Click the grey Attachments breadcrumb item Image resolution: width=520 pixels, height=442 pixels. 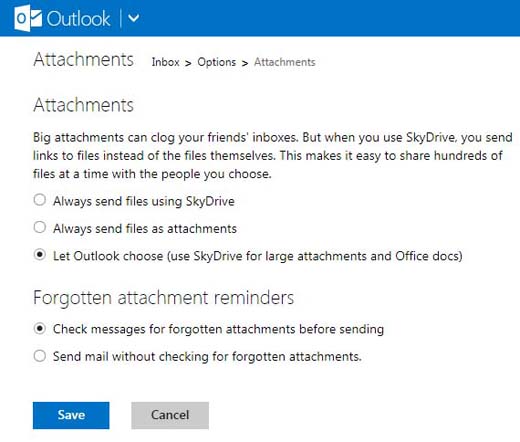(x=285, y=62)
